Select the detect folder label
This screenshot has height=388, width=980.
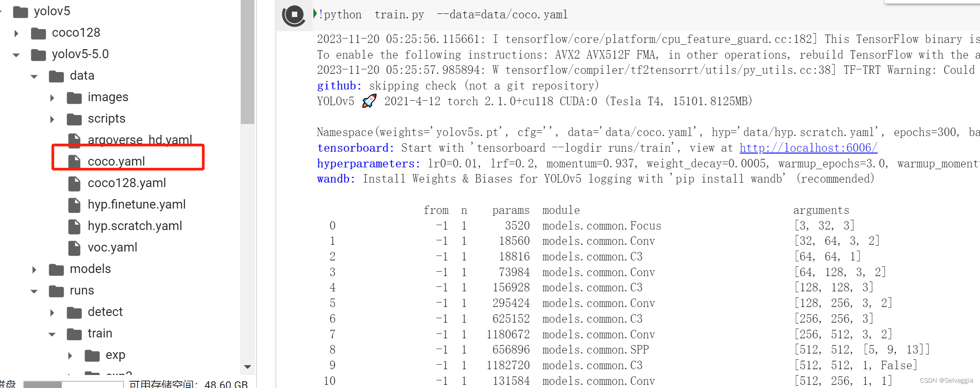tap(105, 311)
